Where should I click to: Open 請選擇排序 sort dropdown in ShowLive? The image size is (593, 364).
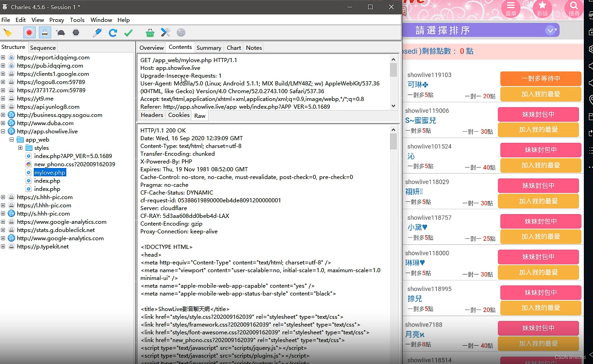coord(481,31)
